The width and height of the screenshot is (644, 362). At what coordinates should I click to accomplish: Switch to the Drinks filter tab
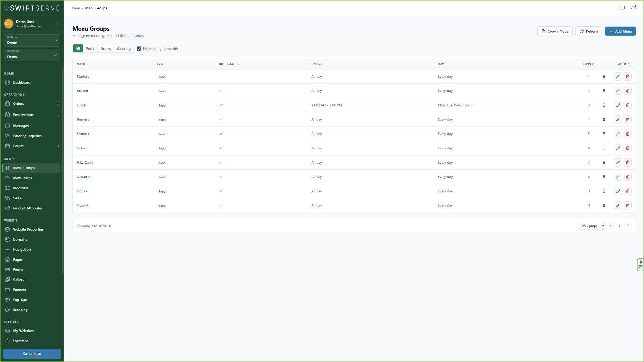tap(105, 48)
